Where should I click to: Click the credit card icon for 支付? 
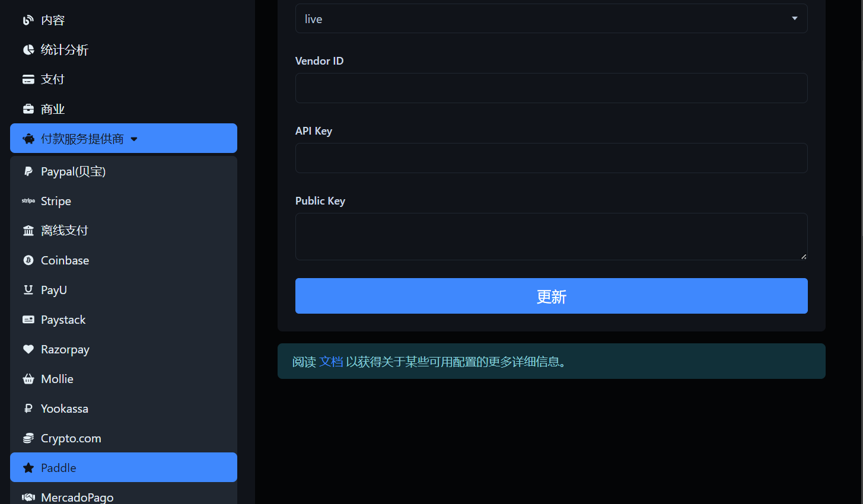coord(28,79)
